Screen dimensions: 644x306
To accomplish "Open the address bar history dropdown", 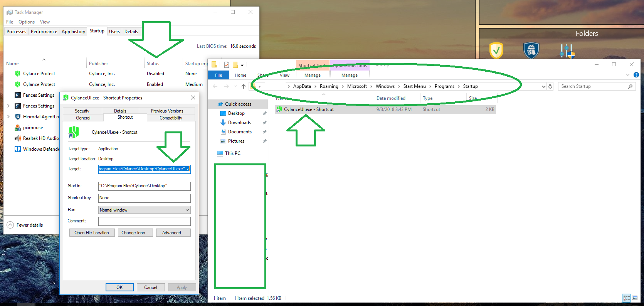I will 543,86.
